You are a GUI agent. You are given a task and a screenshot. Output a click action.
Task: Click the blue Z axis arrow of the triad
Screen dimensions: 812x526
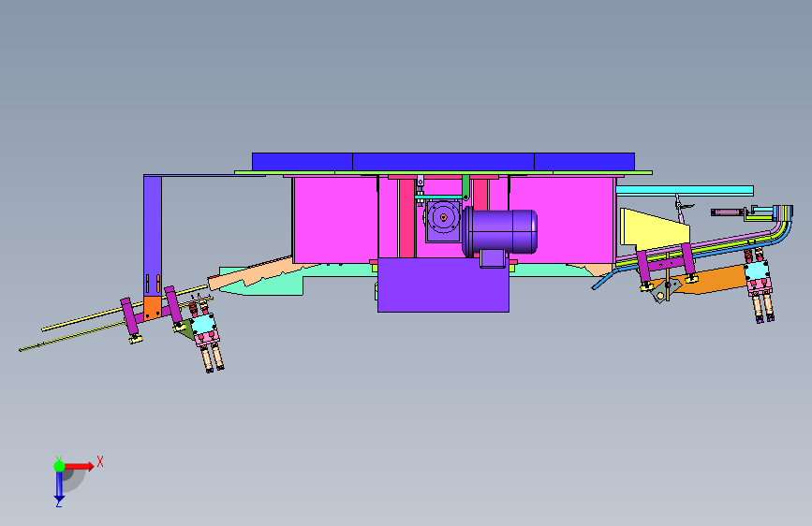[x=59, y=488]
